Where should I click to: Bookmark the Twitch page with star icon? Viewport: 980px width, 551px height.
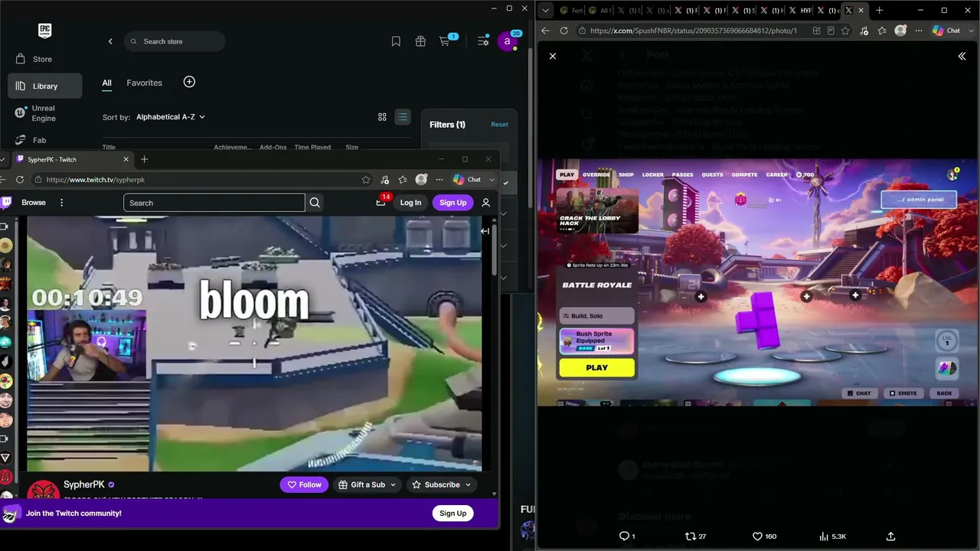[366, 180]
